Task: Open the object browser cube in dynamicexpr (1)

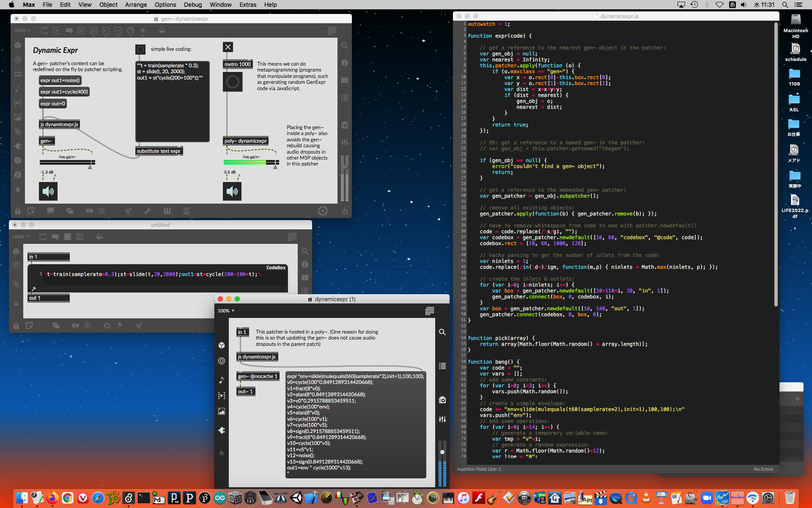Action: tap(222, 345)
